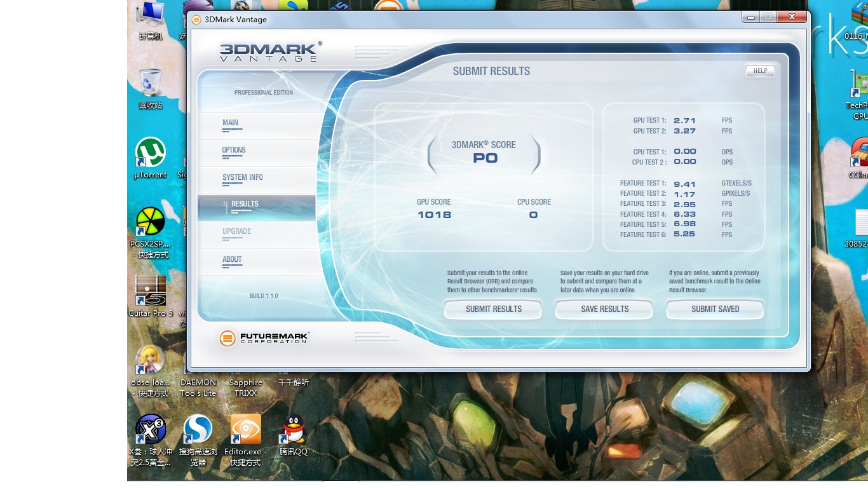Open the MAIN section

pos(257,126)
